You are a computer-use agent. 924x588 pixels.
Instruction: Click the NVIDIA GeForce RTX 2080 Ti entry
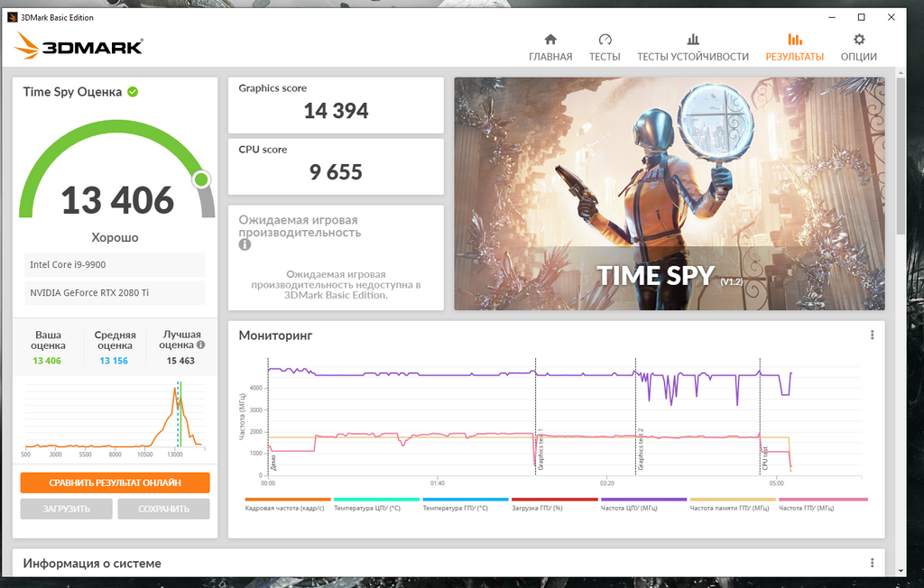(115, 293)
